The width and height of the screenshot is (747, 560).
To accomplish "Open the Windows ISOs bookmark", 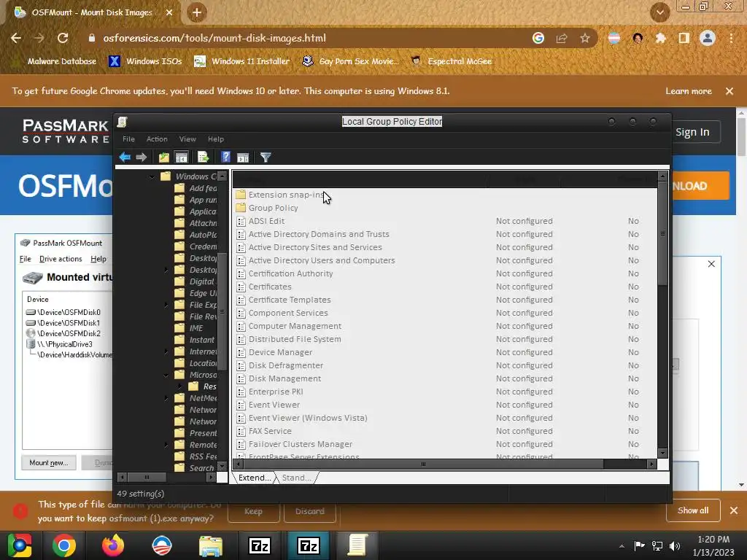I will click(x=145, y=61).
